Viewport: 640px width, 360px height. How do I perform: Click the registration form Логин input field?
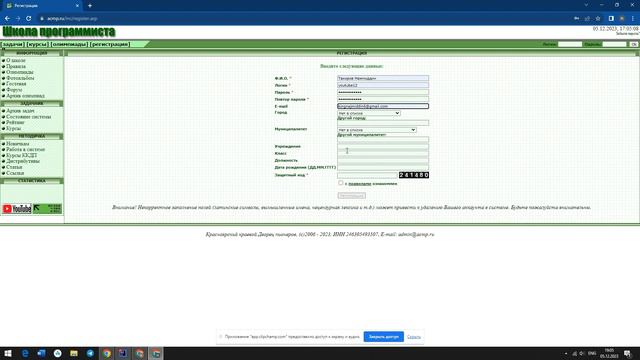point(383,85)
